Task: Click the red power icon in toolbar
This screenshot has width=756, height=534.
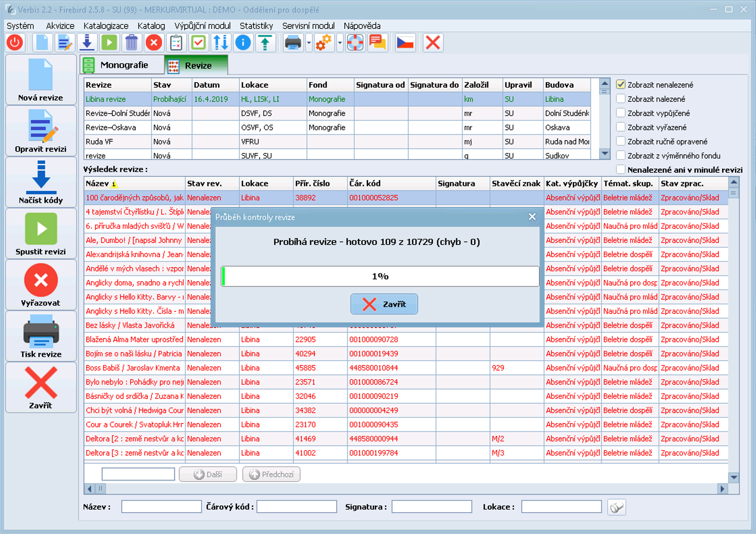Action: pos(15,43)
